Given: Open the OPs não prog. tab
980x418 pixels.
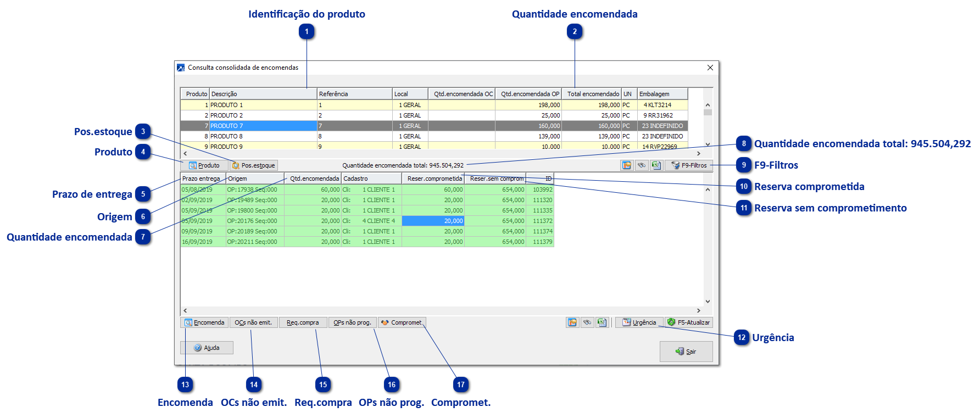Looking at the screenshot, I should [x=352, y=322].
